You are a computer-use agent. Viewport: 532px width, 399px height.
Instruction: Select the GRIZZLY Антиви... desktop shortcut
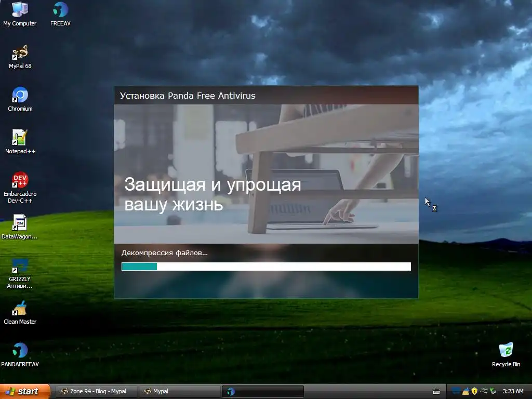[20, 273]
